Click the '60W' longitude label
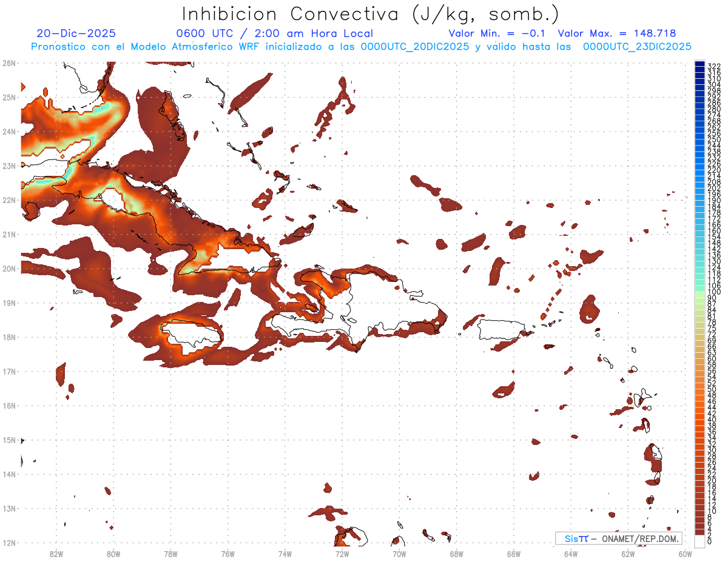 pyautogui.click(x=686, y=553)
